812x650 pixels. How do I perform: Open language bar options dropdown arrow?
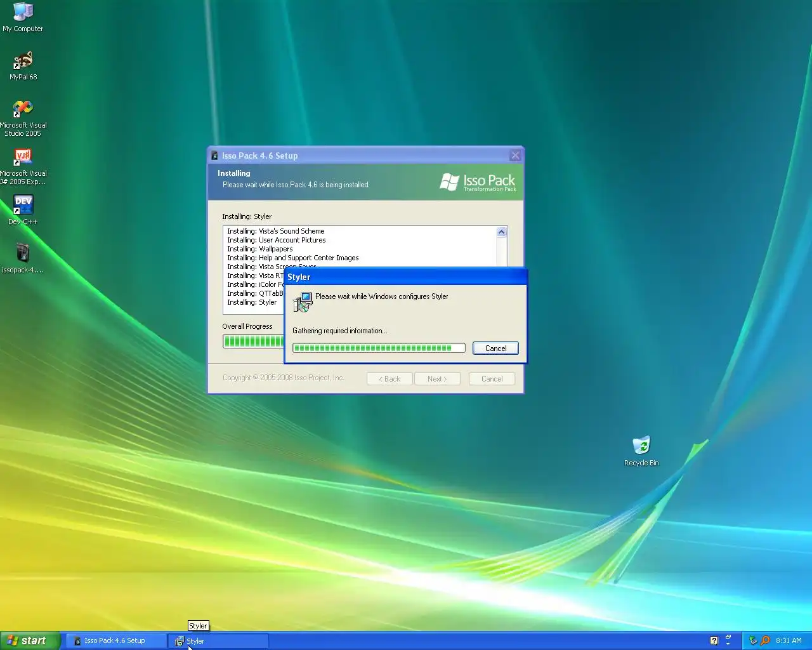(728, 644)
